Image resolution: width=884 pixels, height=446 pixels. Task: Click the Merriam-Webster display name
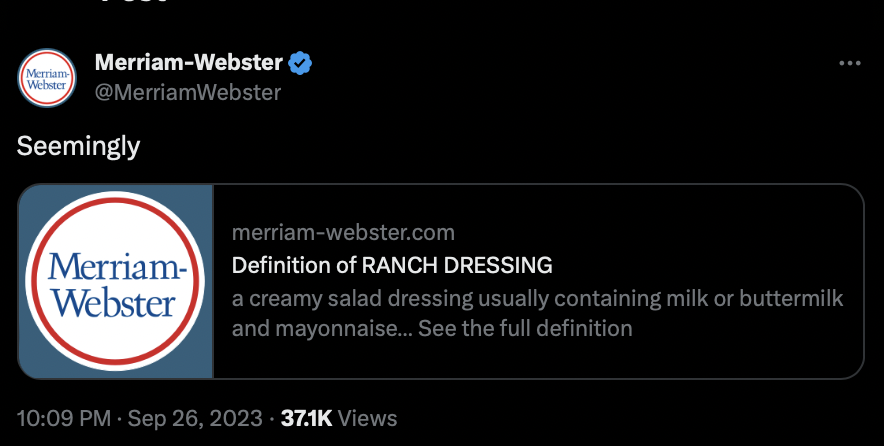point(188,62)
